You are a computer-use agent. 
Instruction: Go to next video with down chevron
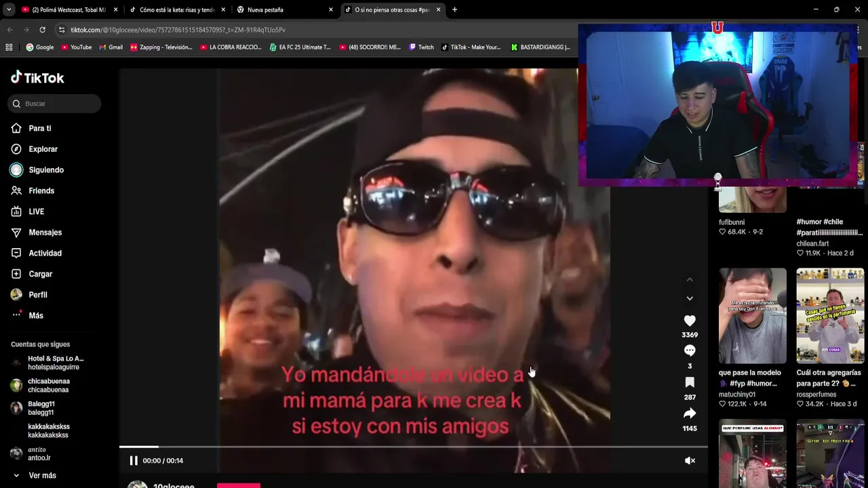coord(690,298)
